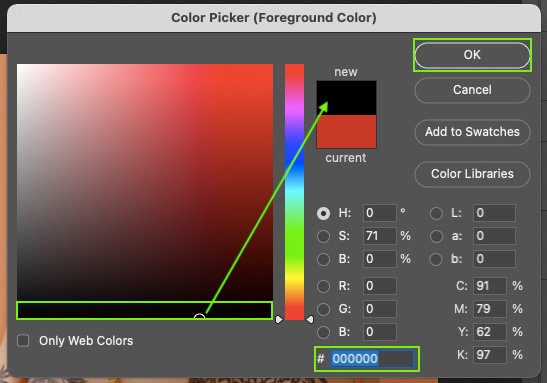Select the R red radio button
Image resolution: width=547 pixels, height=383 pixels.
coord(323,286)
